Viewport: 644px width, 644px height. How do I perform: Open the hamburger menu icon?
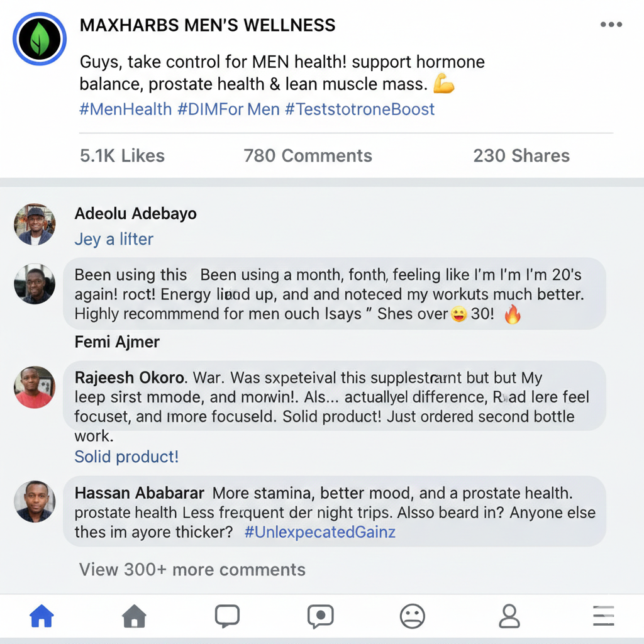tap(603, 616)
